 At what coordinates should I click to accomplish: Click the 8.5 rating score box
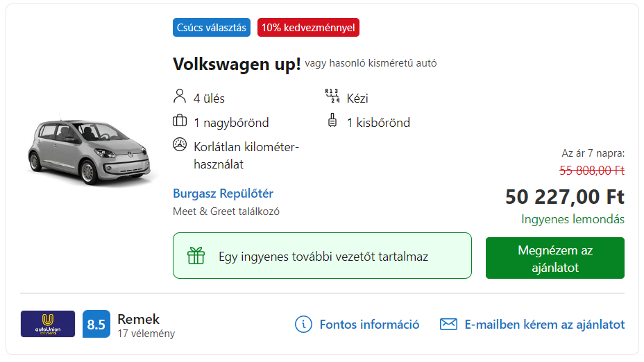(x=96, y=324)
